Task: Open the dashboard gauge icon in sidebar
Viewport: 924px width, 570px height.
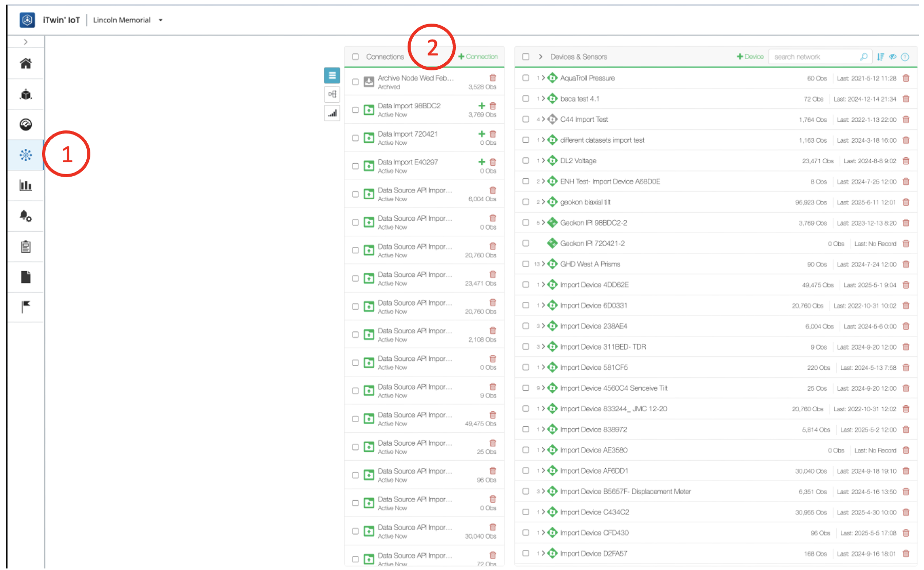Action: (x=26, y=124)
